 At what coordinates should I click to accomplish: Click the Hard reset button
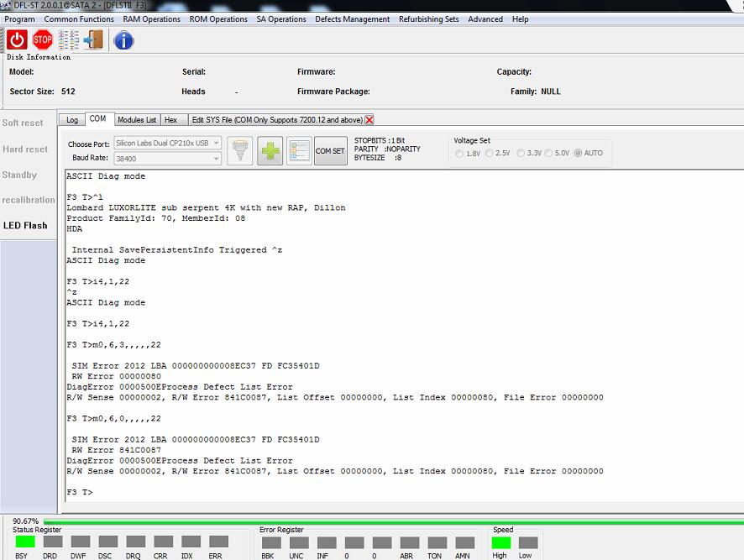click(25, 149)
